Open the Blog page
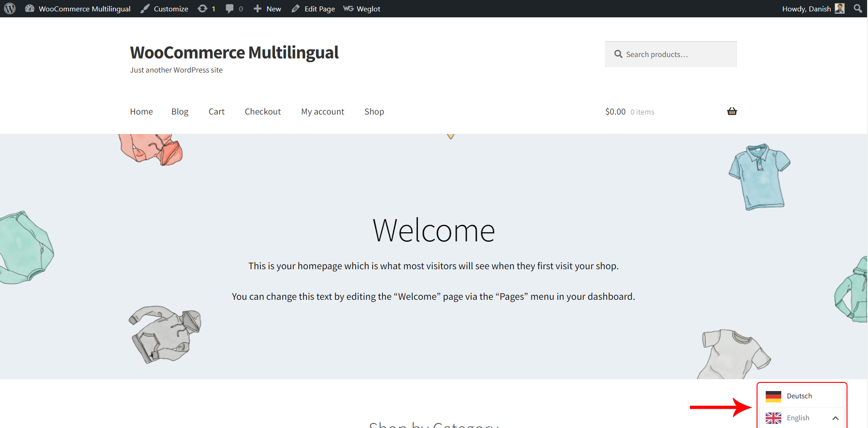The width and height of the screenshot is (868, 428). (180, 112)
